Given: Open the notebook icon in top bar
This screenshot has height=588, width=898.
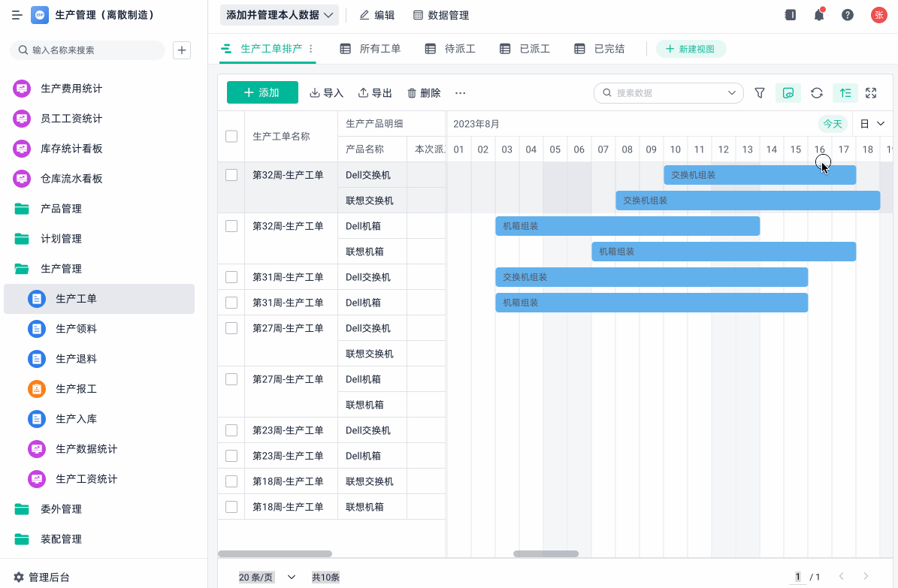Looking at the screenshot, I should point(791,15).
